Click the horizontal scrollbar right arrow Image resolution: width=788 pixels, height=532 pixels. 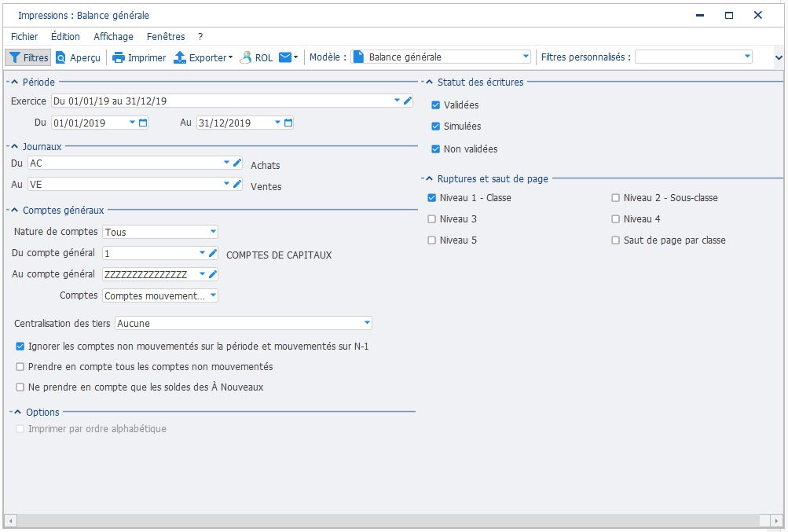pyautogui.click(x=778, y=520)
